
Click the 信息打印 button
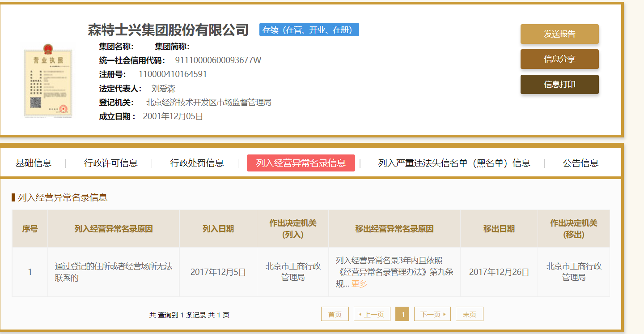pos(559,84)
